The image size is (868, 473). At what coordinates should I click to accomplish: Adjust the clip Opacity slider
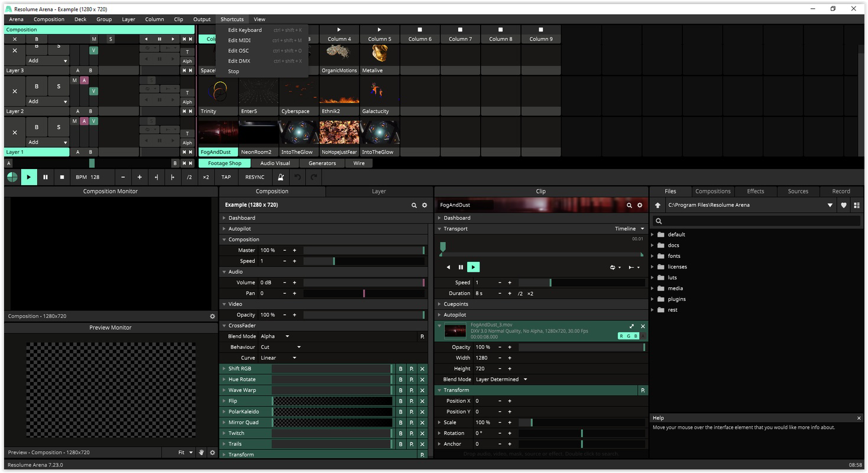click(x=582, y=348)
